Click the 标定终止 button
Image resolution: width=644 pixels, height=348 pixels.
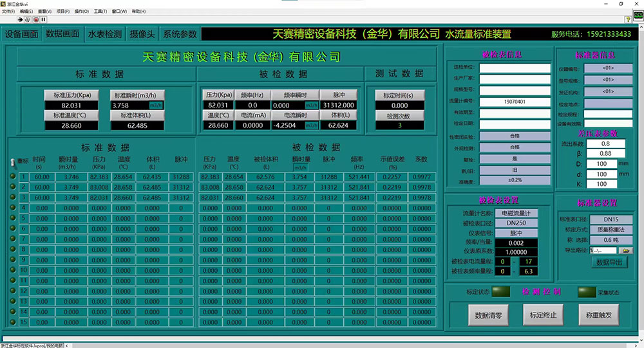point(543,315)
